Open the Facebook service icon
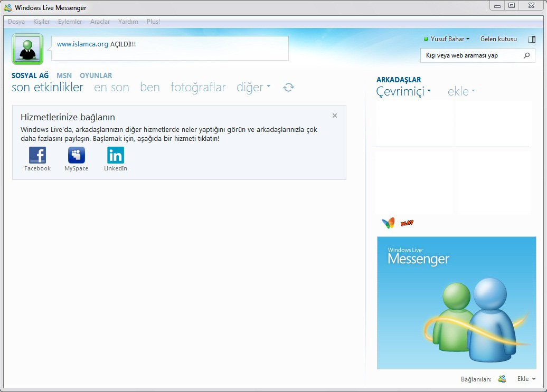 tap(37, 156)
